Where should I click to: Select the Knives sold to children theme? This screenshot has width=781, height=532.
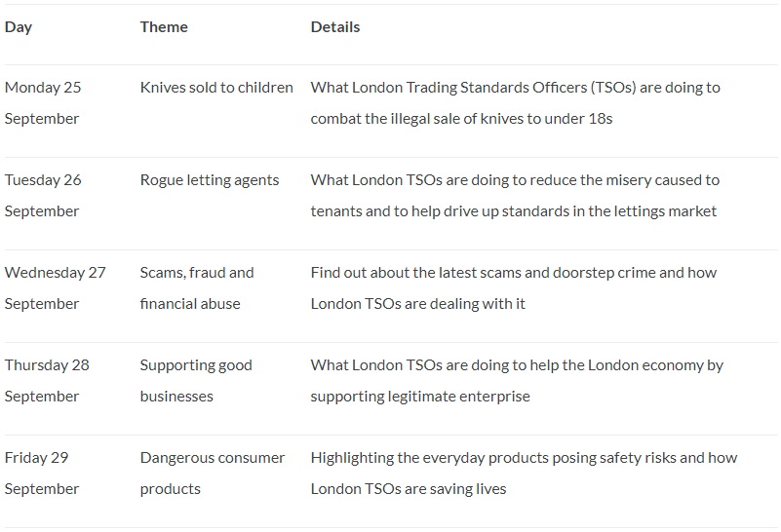pos(216,88)
